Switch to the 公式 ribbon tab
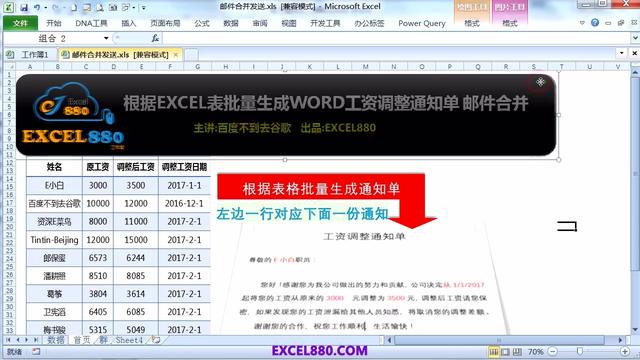This screenshot has height=360, width=640. click(202, 23)
